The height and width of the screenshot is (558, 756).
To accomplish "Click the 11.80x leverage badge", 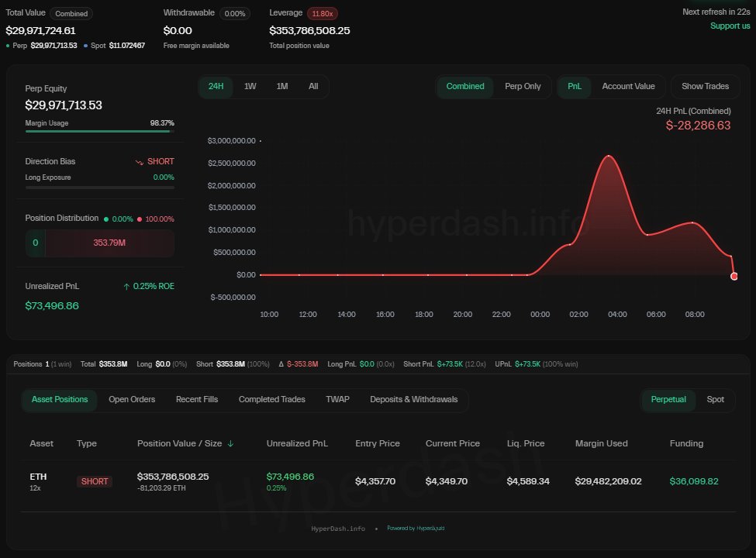I will click(322, 13).
